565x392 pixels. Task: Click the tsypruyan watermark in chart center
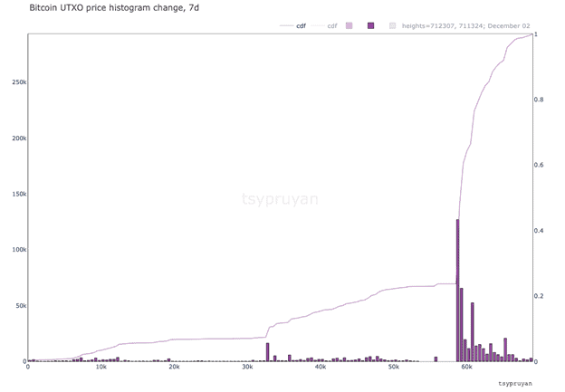(280, 199)
